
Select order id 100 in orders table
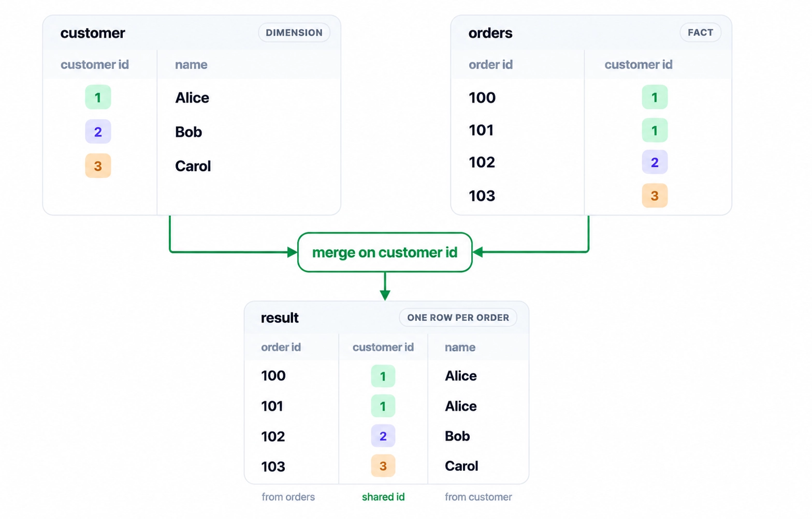click(x=482, y=98)
